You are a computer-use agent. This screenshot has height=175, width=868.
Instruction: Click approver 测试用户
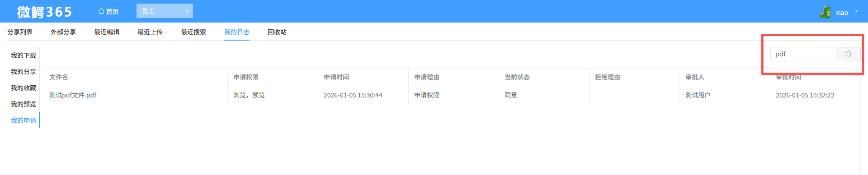698,95
